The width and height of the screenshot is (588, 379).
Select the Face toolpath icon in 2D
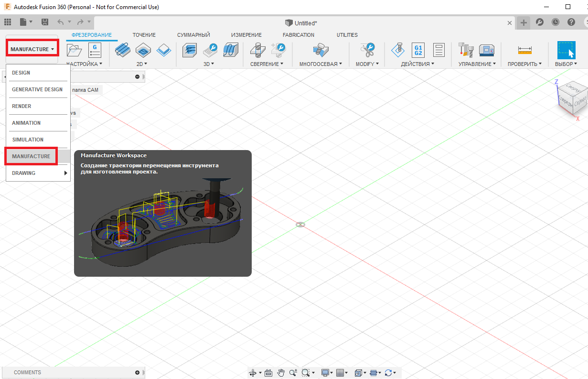tap(164, 50)
